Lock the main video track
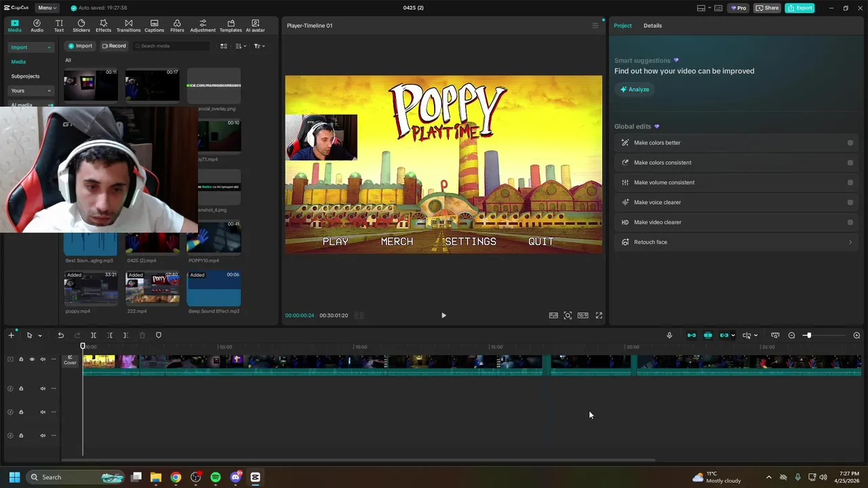 point(21,359)
